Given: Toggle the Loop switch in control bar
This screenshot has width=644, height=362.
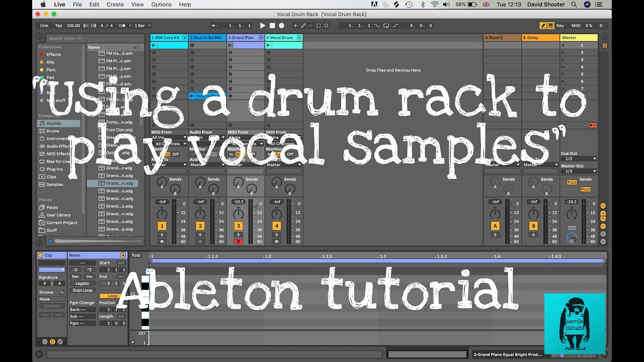Looking at the screenshot, I should [x=386, y=26].
